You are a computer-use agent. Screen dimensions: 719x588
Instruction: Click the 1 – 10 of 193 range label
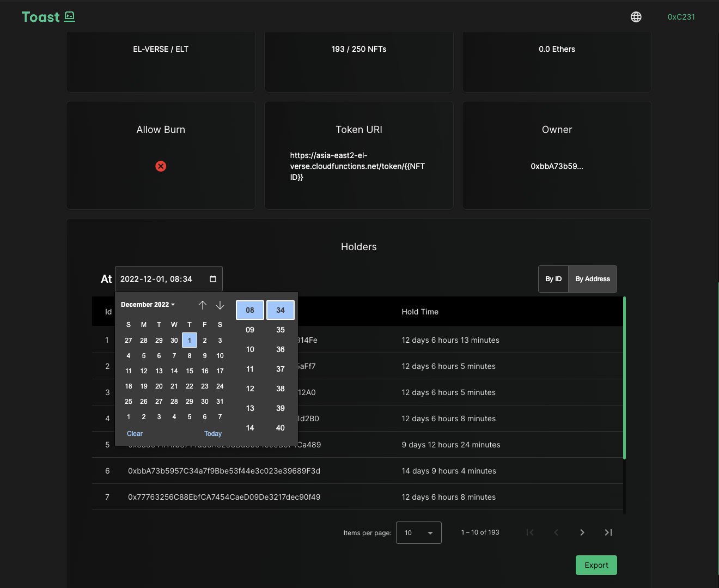[480, 532]
